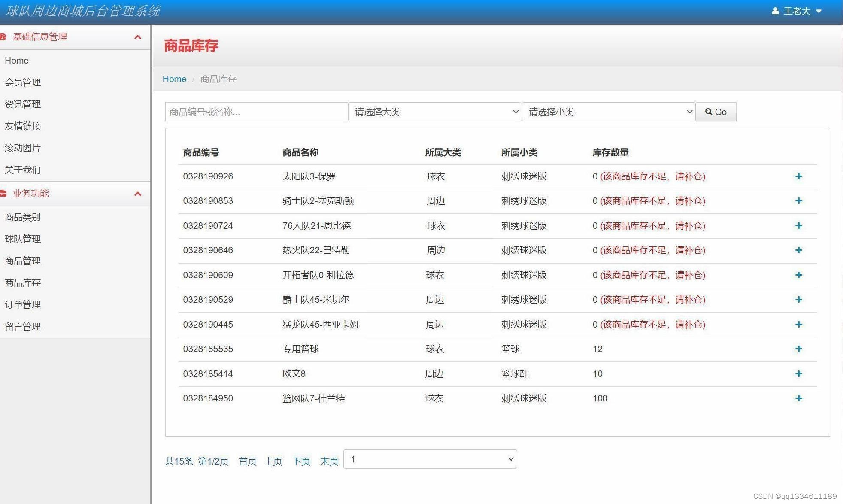Click the plus icon beside 欧文8

[x=799, y=373]
